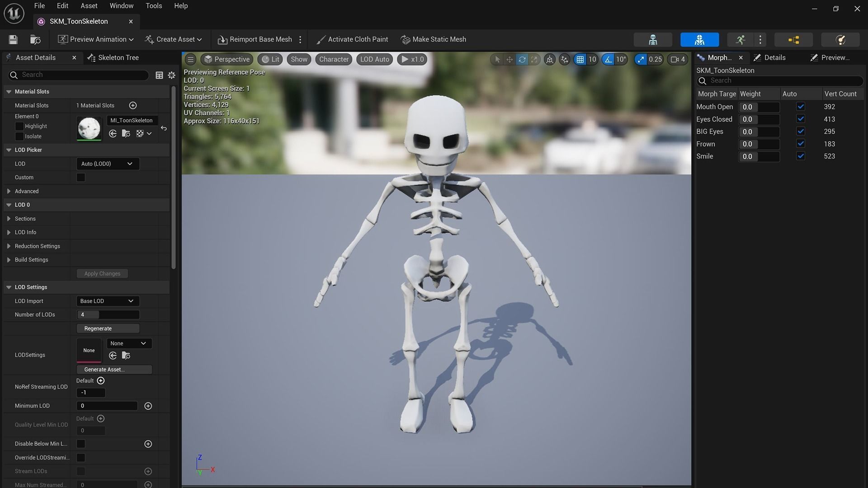This screenshot has height=488, width=868.
Task: Open camera speed setting showing 4
Action: pyautogui.click(x=678, y=59)
